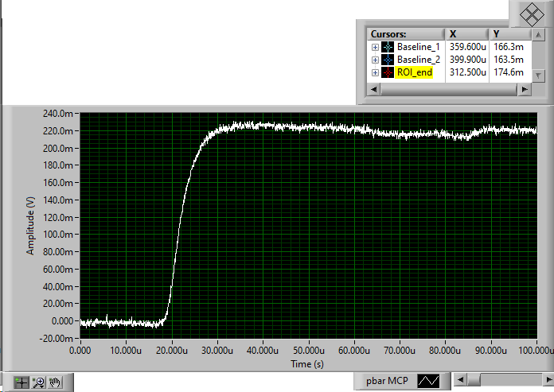Click X value 359.600u
Image resolution: width=554 pixels, height=392 pixels.
pos(467,47)
